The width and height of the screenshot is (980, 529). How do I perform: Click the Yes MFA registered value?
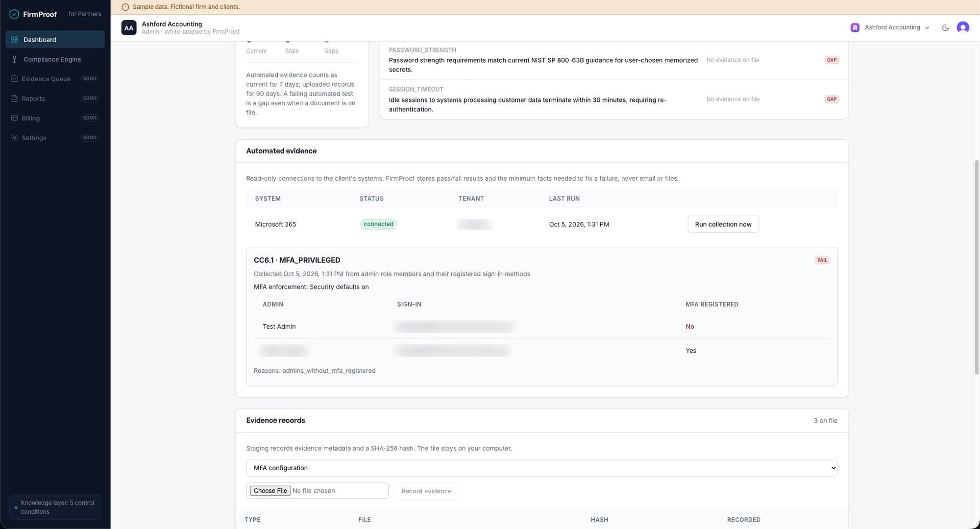pyautogui.click(x=690, y=351)
